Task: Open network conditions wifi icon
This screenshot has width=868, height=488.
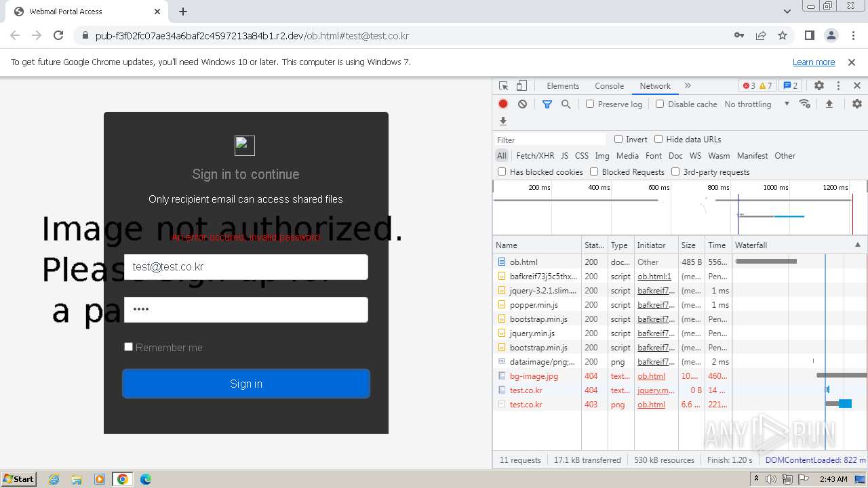Action: pos(805,104)
